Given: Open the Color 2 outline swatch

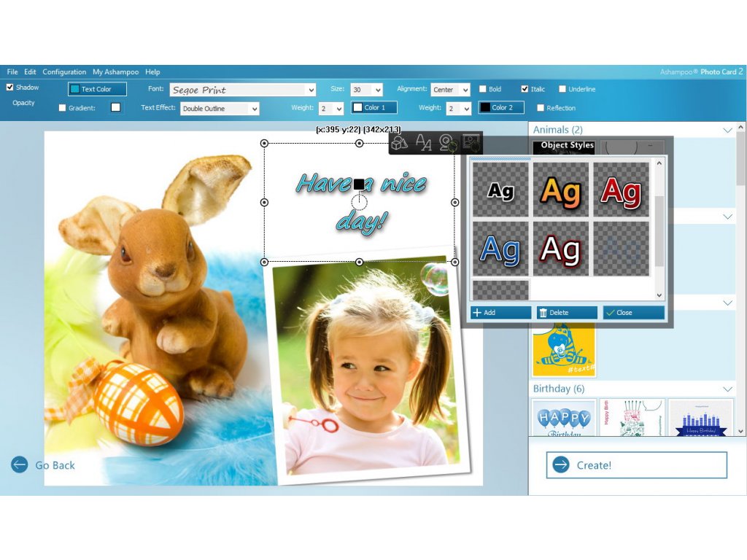Looking at the screenshot, I should 501,108.
